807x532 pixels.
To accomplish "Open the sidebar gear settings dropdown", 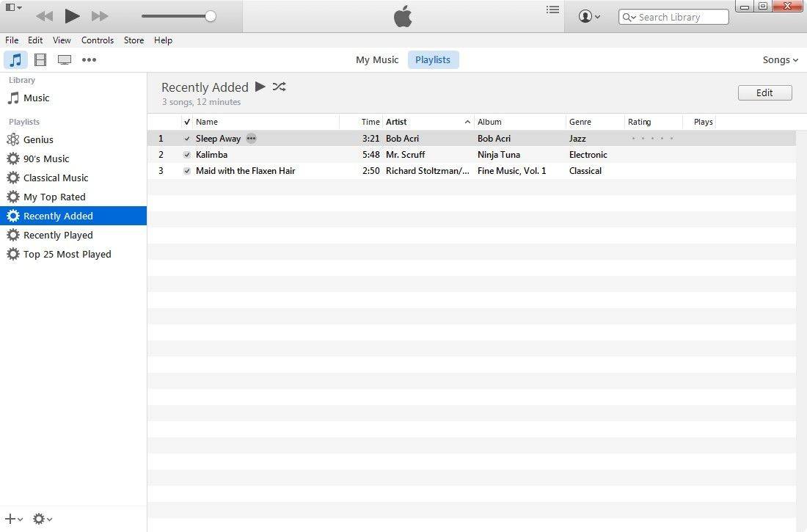I will point(43,519).
